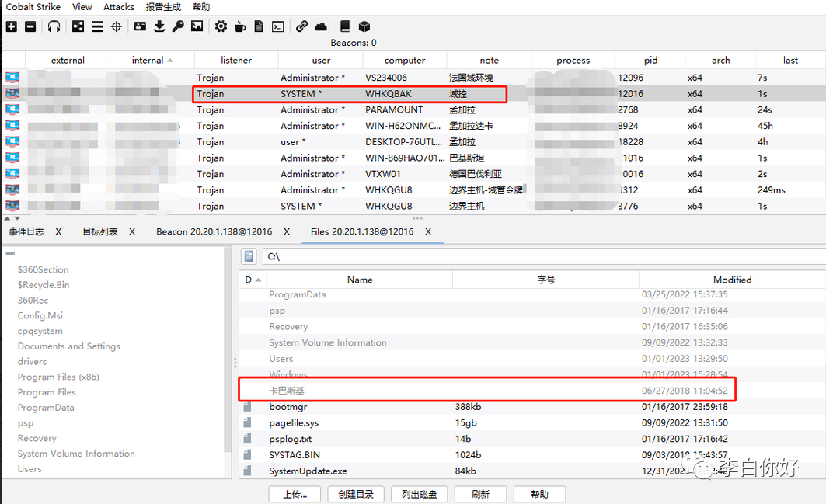Switch to Session Table view icon

(97, 26)
